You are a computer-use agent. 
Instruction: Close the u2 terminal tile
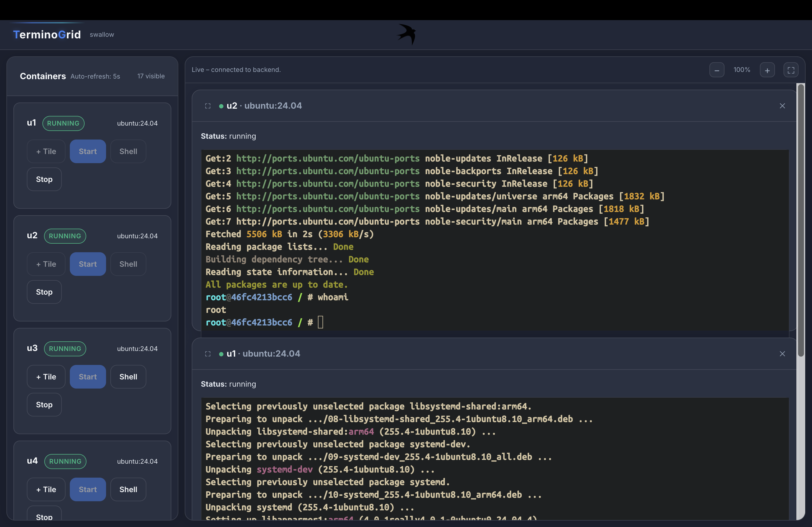coord(782,106)
